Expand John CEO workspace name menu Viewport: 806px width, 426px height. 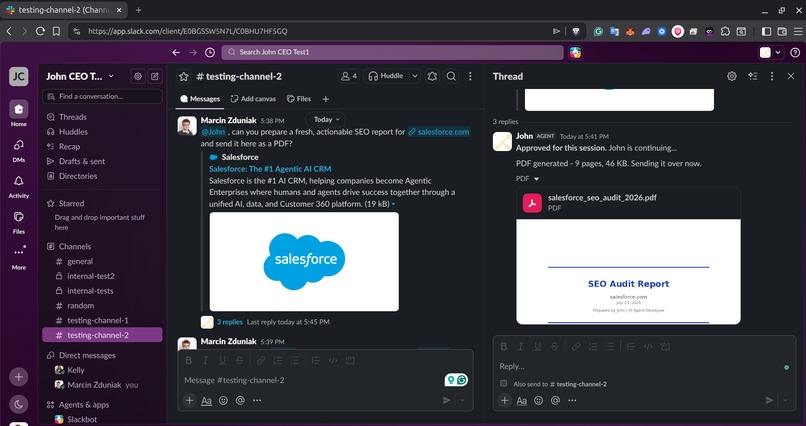[80, 77]
